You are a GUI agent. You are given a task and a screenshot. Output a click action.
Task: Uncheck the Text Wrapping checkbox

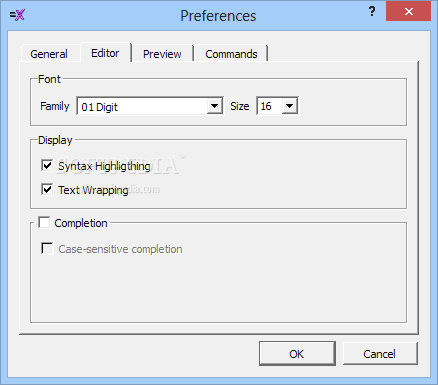(x=47, y=189)
